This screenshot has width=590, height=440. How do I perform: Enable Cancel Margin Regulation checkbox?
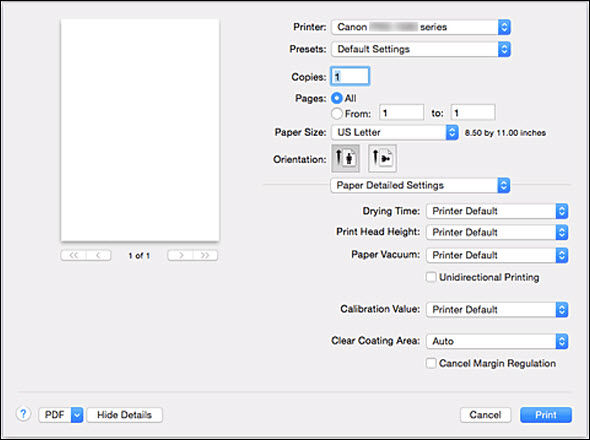(431, 363)
